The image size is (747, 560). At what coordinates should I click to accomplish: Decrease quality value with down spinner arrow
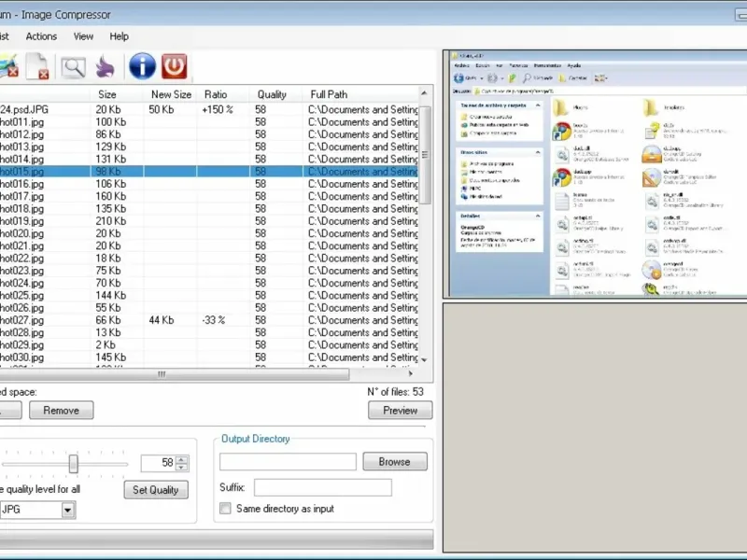click(181, 467)
